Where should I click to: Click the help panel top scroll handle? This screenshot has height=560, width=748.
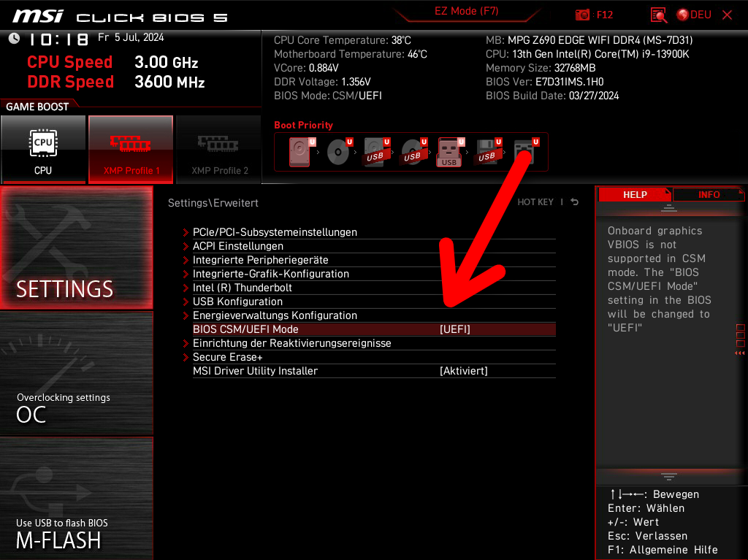tap(669, 208)
